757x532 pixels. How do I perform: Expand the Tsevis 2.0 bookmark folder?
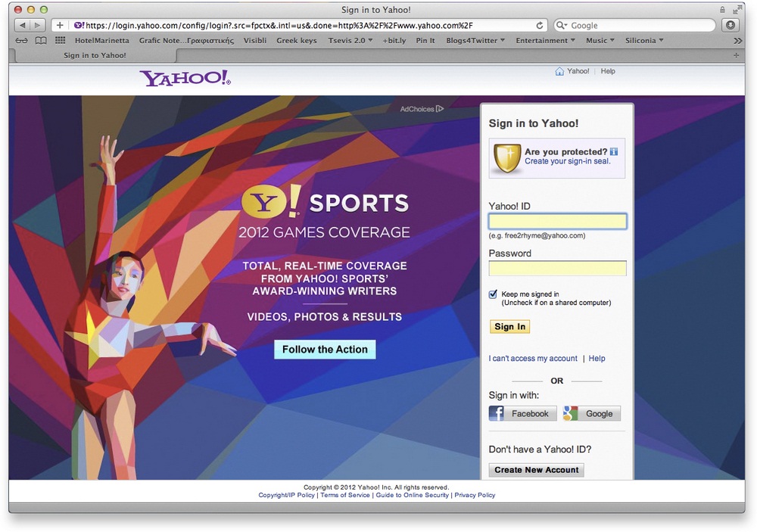tap(350, 41)
